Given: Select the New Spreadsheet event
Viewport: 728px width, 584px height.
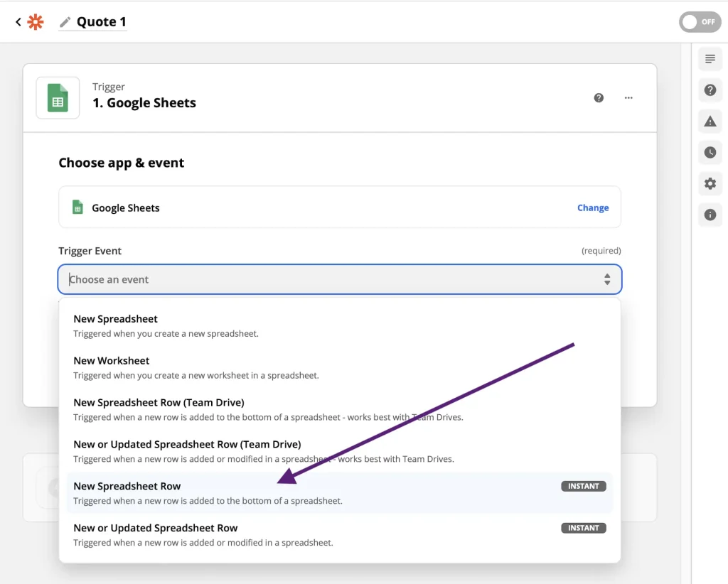Looking at the screenshot, I should tap(340, 325).
